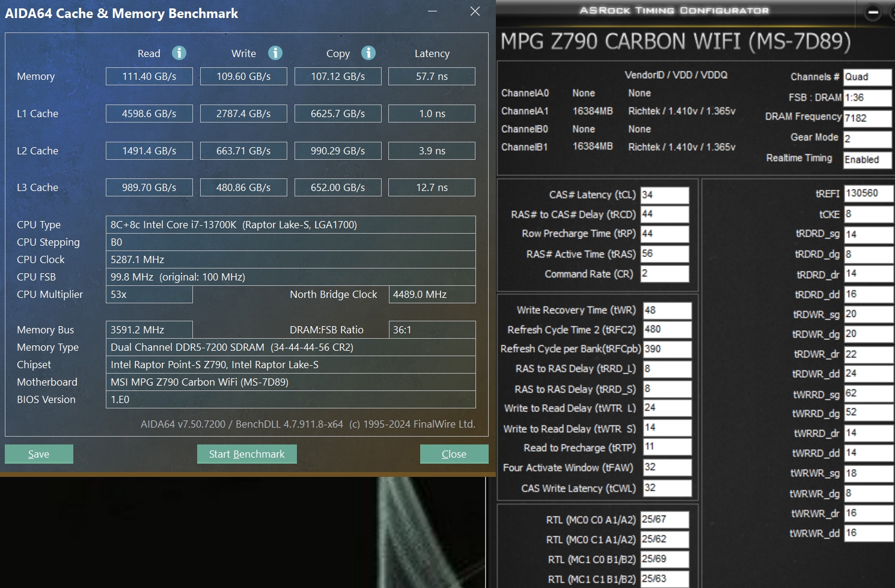Screen dimensions: 895x588
Task: Click the Memory Type field showing DDR5-7200
Action: coord(291,347)
